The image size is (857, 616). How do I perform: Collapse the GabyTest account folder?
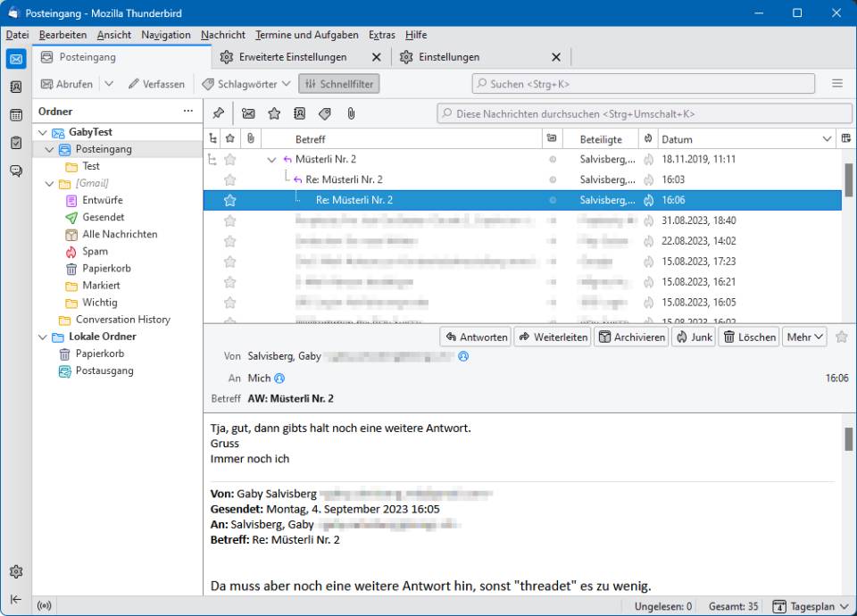point(41,131)
